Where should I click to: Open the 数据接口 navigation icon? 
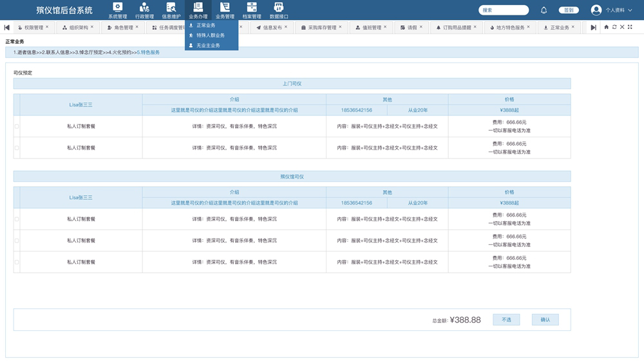(x=279, y=10)
